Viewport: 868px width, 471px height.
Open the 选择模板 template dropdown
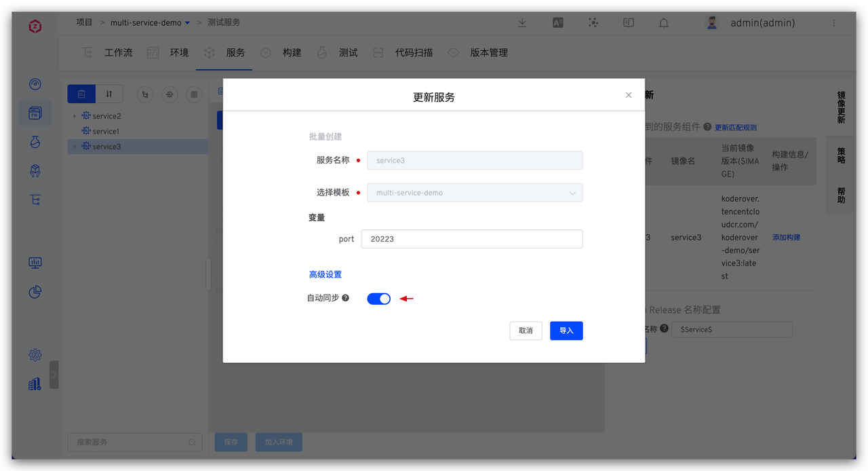[x=475, y=193]
